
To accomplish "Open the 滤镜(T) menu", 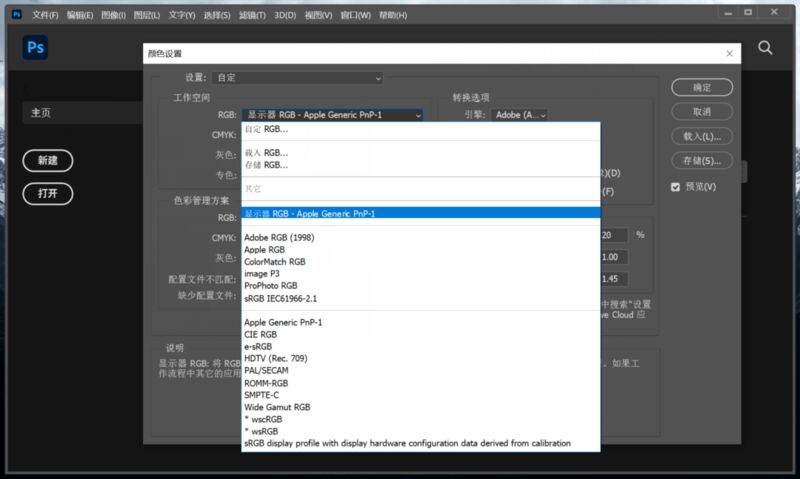I will 252,15.
